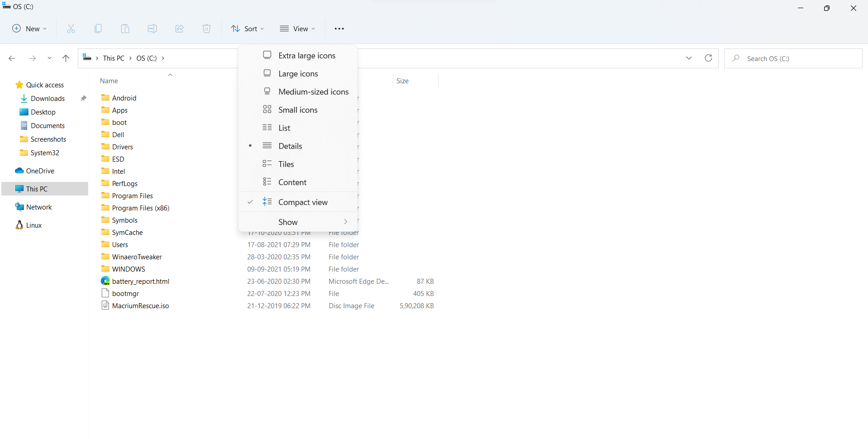Sort by the Size column header
The height and width of the screenshot is (439, 868).
pos(402,81)
